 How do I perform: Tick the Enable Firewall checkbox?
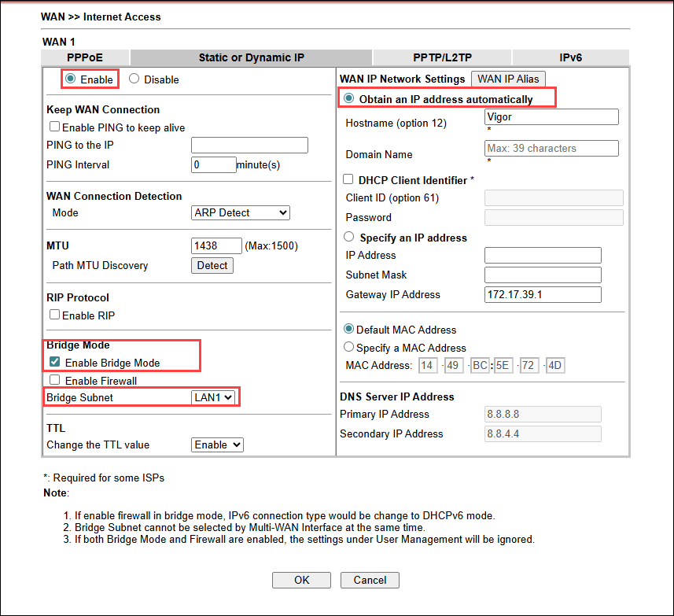55,381
